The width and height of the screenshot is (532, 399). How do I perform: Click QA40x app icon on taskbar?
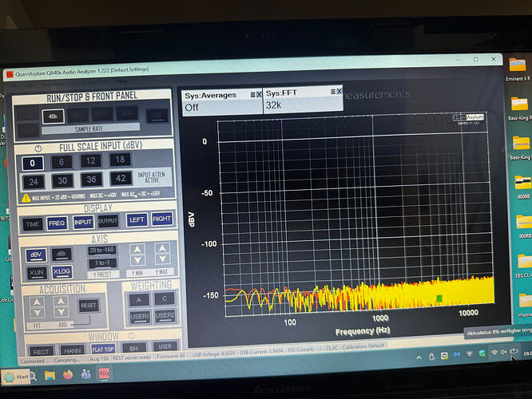104,373
